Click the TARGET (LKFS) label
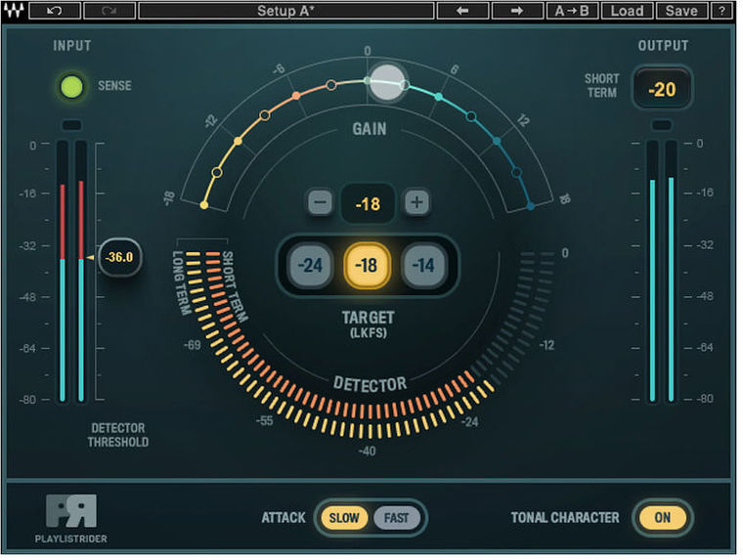The image size is (743, 560). (369, 324)
